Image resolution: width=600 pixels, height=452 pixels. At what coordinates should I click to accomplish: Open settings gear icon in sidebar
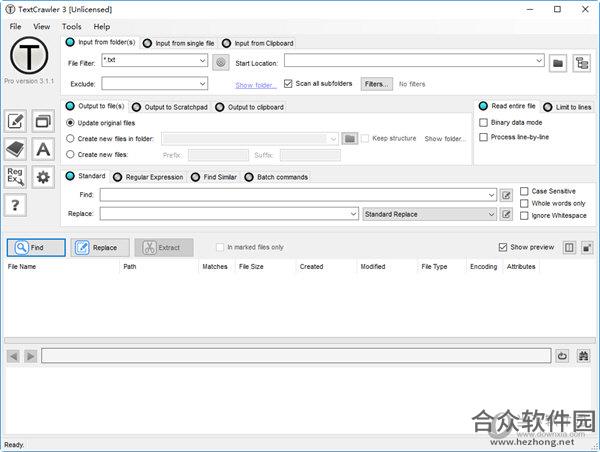click(x=43, y=177)
